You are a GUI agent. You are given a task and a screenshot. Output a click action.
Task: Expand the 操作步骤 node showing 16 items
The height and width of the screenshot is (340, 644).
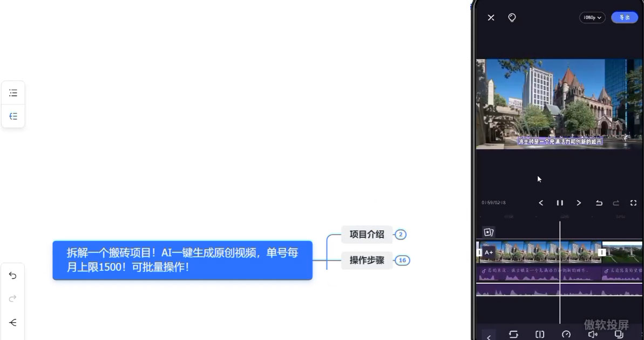(x=403, y=260)
